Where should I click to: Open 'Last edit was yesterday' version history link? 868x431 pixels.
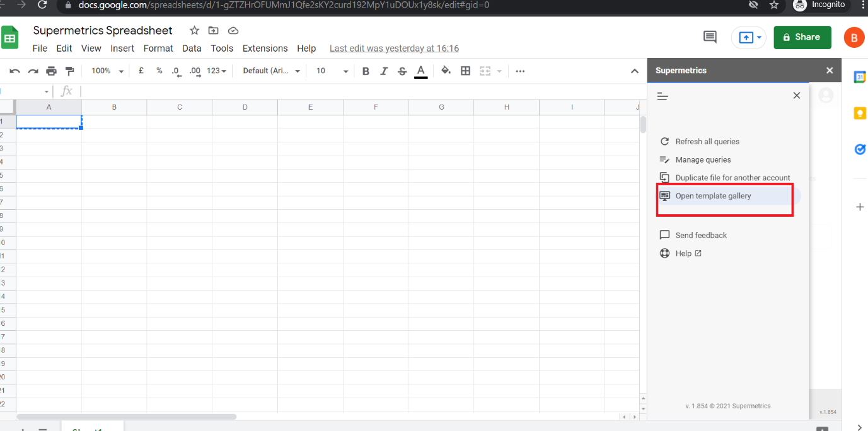point(394,49)
